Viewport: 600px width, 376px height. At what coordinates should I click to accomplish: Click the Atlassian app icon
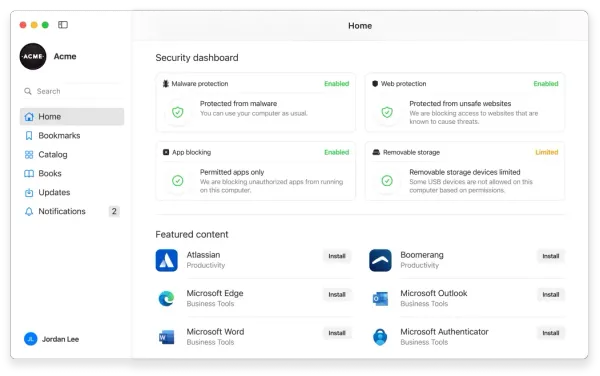click(166, 260)
